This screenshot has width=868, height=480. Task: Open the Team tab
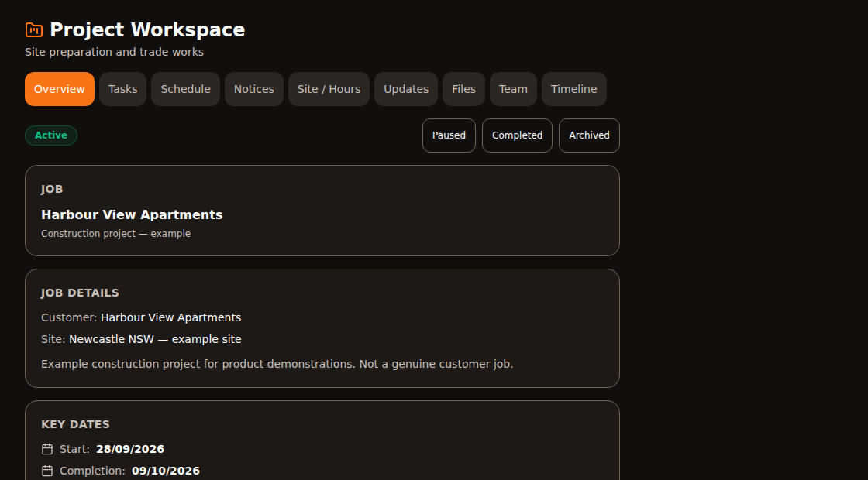click(x=513, y=89)
